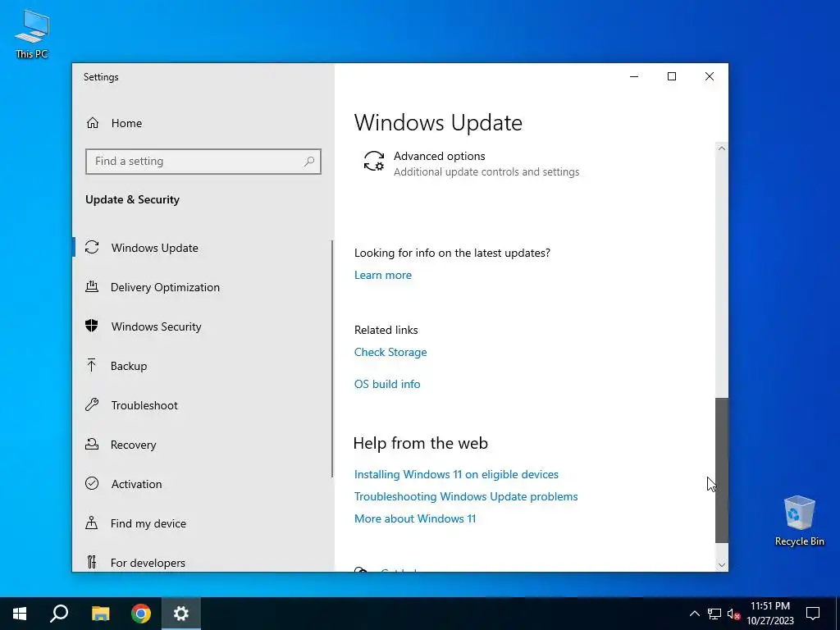Image resolution: width=840 pixels, height=630 pixels.
Task: Click the Troubleshoot wrench icon
Action: coord(92,404)
